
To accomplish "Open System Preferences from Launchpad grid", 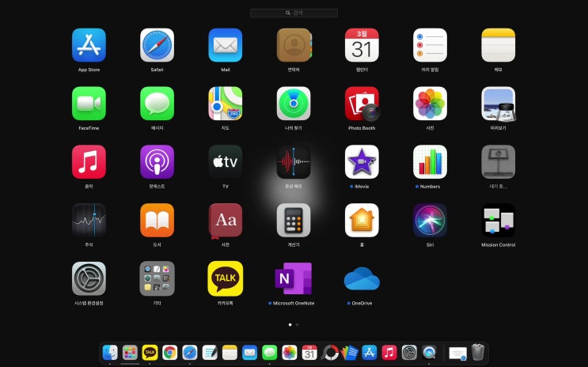I will (x=89, y=278).
